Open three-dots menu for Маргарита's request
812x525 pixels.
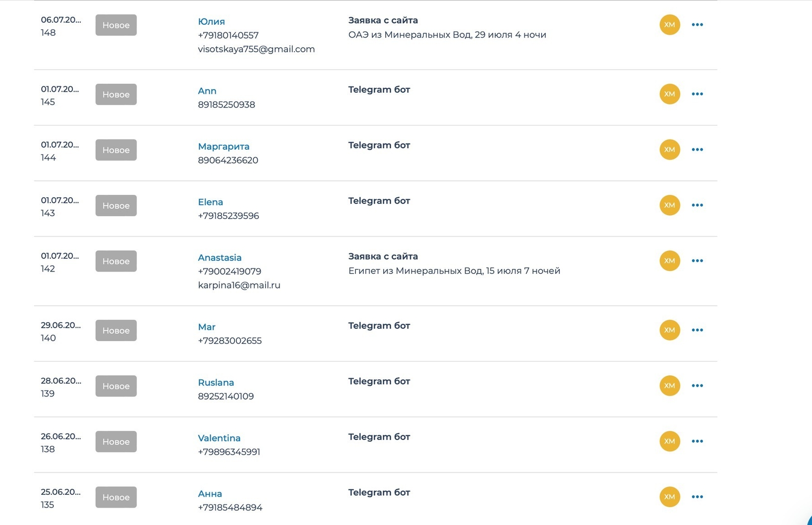click(697, 150)
